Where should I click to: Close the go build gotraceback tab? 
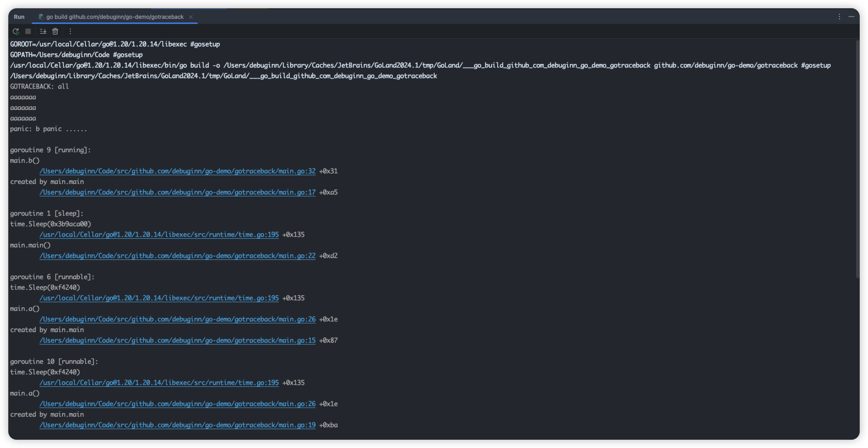[x=191, y=17]
